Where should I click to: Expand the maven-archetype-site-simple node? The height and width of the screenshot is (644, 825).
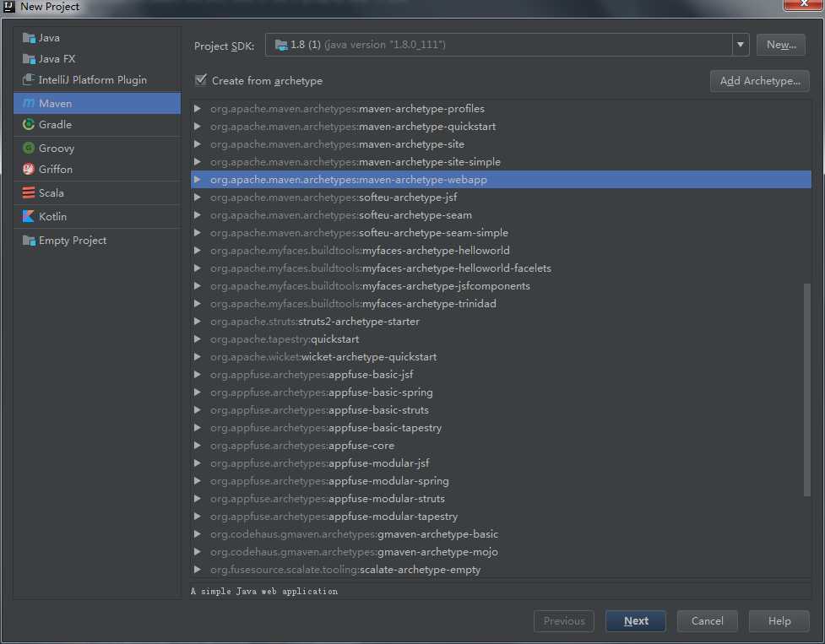(x=198, y=162)
